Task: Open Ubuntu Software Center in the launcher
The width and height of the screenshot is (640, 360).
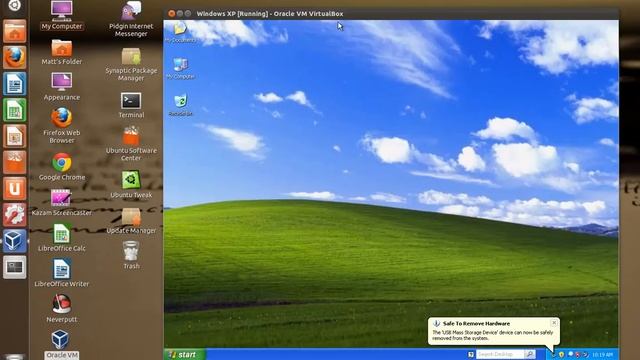Action: (15, 162)
